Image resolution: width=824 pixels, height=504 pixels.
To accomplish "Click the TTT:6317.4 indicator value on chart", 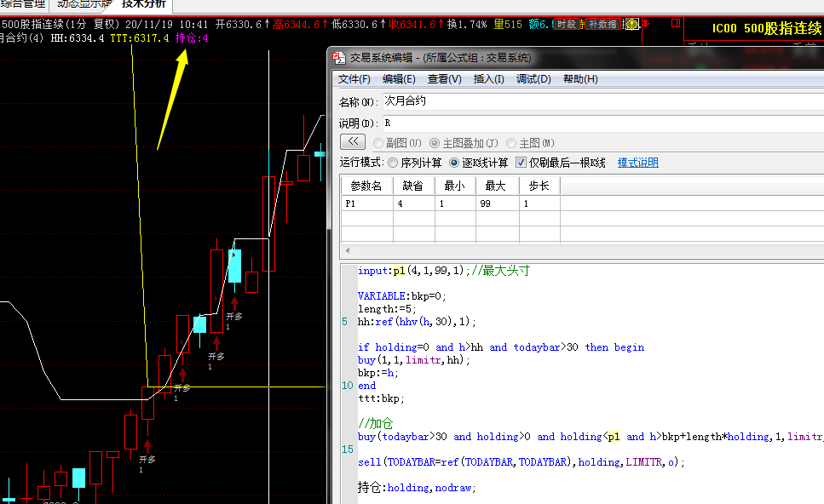I will pyautogui.click(x=140, y=38).
